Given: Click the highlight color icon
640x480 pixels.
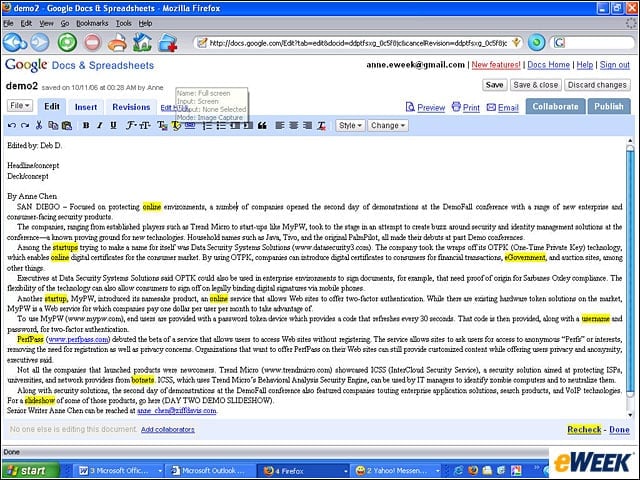Looking at the screenshot, I should coord(176,126).
